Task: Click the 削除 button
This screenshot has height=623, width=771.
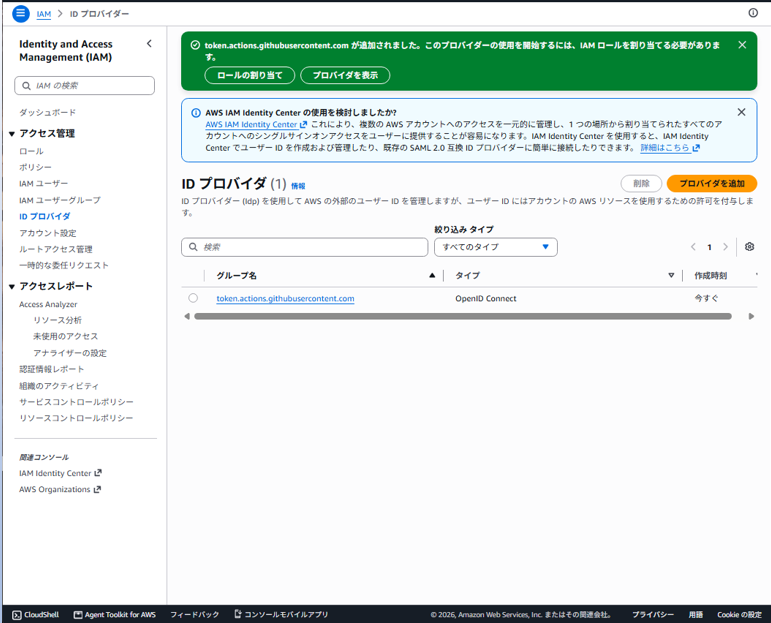Action: [641, 183]
